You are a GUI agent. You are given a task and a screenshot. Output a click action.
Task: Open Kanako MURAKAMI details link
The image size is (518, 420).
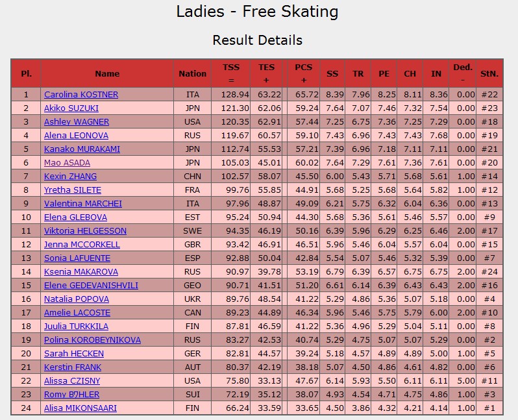(x=82, y=149)
